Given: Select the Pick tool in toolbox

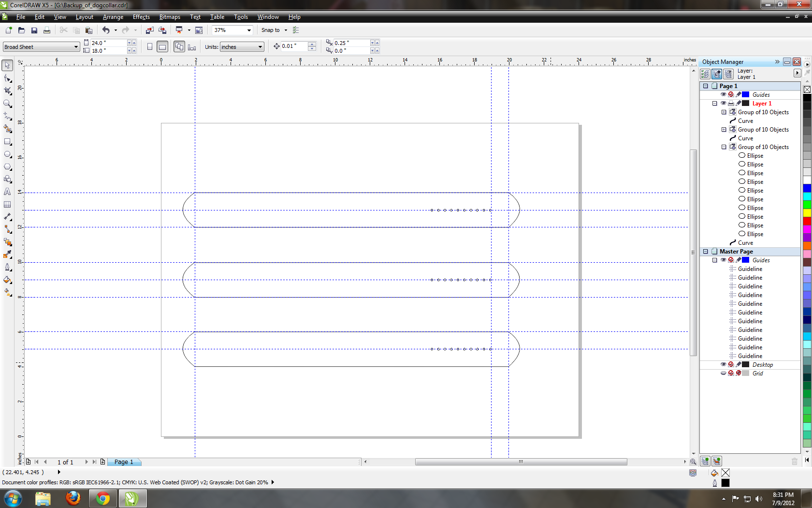Looking at the screenshot, I should pyautogui.click(x=7, y=65).
